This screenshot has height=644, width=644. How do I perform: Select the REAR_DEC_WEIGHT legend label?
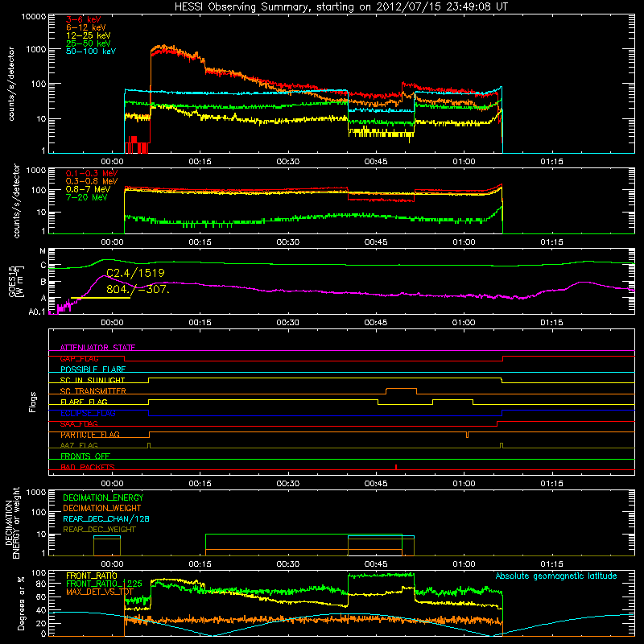click(99, 530)
